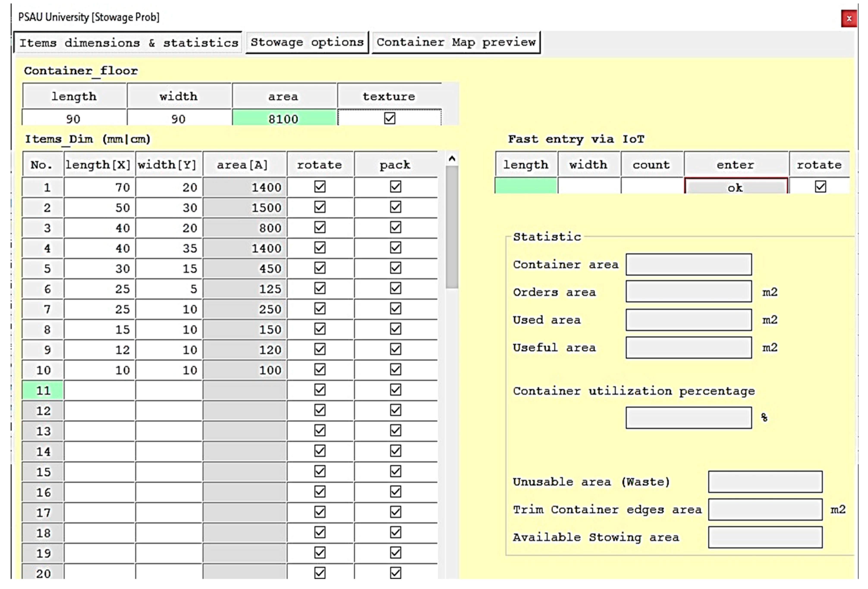The height and width of the screenshot is (589, 868).
Task: Uncheck rotate for item row 1
Action: (320, 187)
